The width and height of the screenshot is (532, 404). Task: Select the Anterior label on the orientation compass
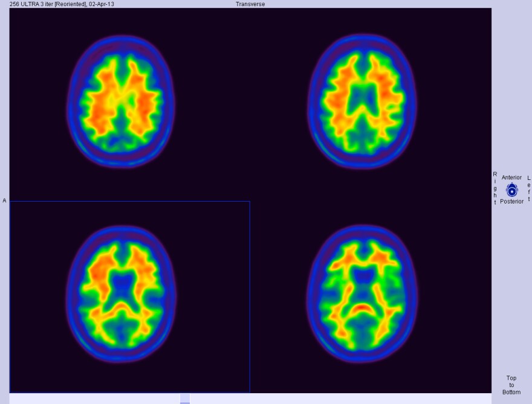(x=512, y=177)
